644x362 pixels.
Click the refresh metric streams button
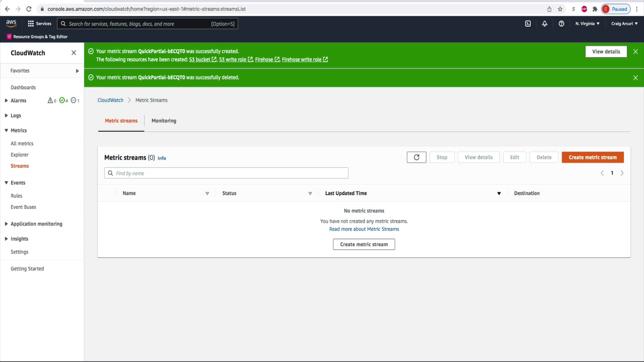(416, 157)
